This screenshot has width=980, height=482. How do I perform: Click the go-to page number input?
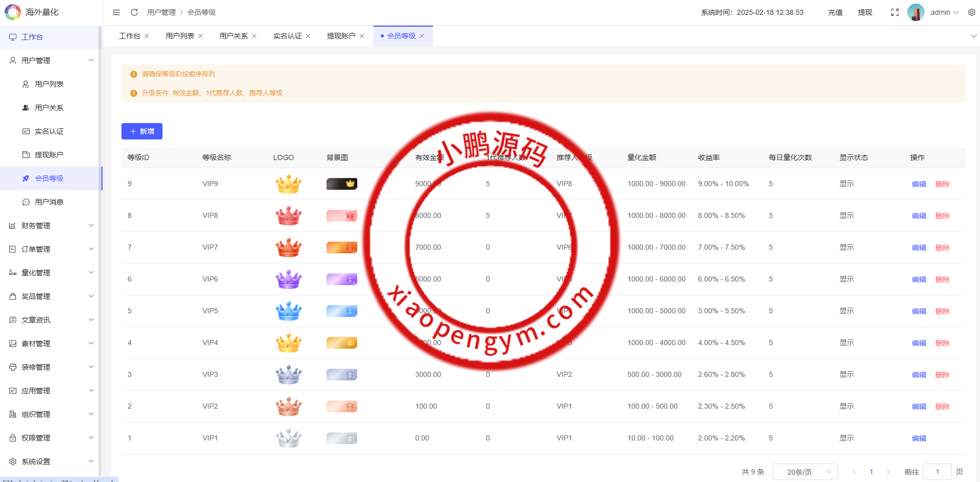point(937,472)
